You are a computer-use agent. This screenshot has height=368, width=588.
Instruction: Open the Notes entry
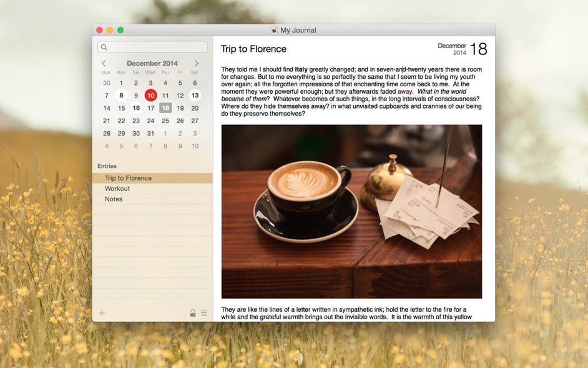153,199
